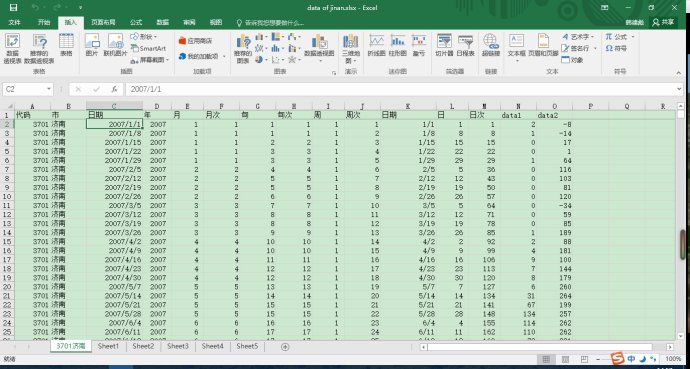Insert Header and Footer (页眉和页脚)

point(543,45)
